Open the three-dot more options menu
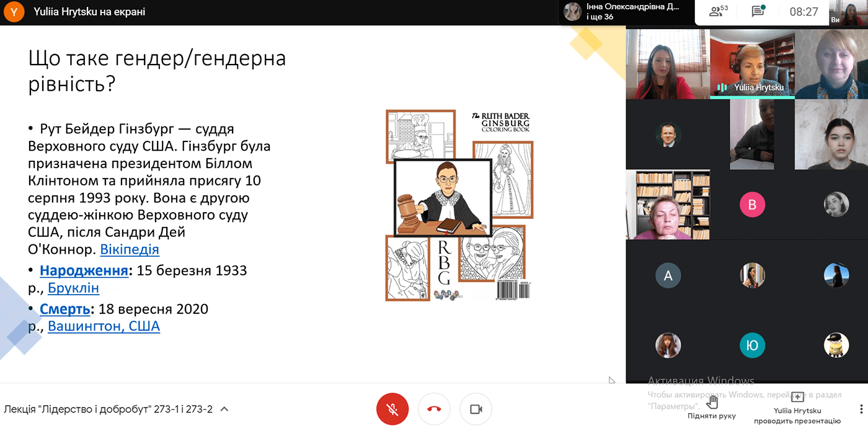 (x=861, y=409)
